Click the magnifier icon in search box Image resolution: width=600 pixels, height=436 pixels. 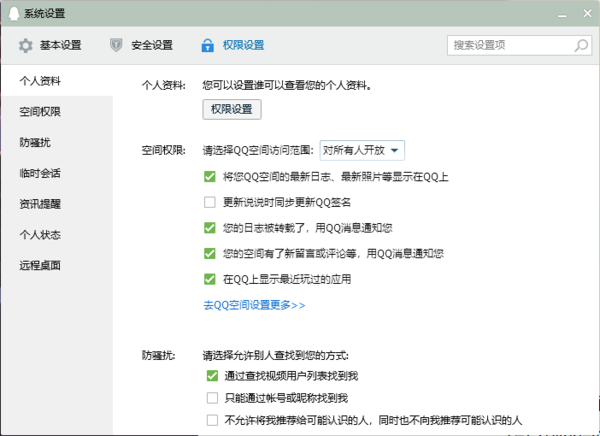581,45
